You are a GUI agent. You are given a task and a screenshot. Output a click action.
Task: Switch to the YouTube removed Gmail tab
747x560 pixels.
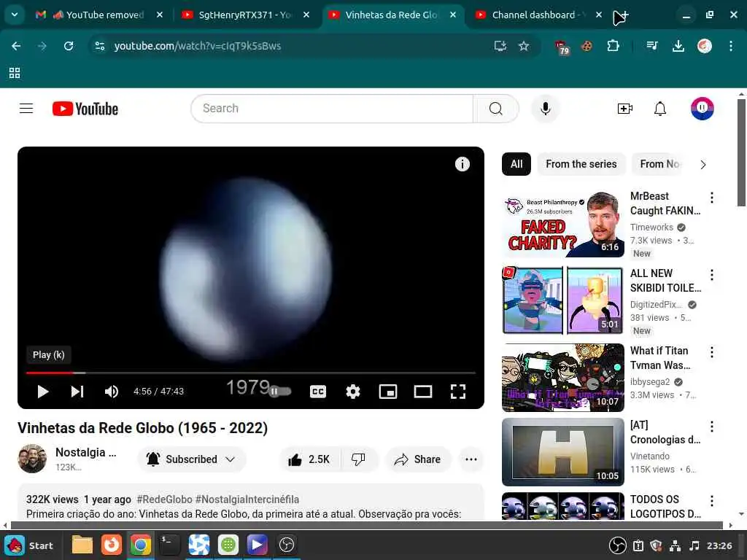pos(99,15)
